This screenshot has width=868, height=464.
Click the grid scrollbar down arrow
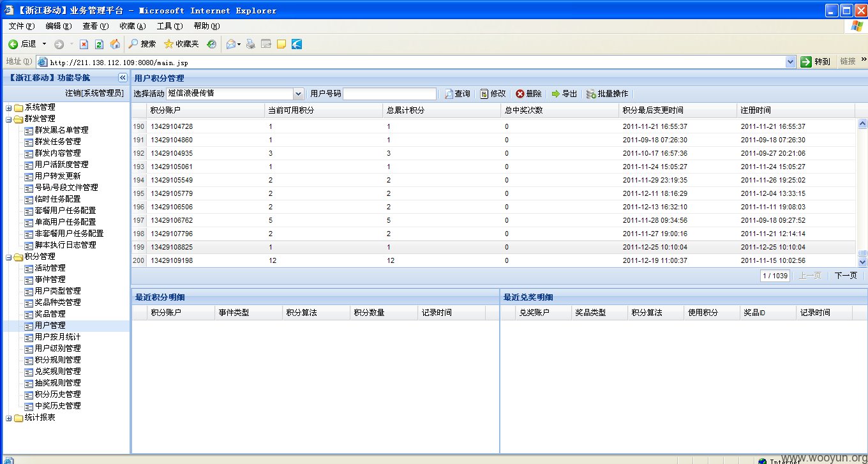coord(862,261)
